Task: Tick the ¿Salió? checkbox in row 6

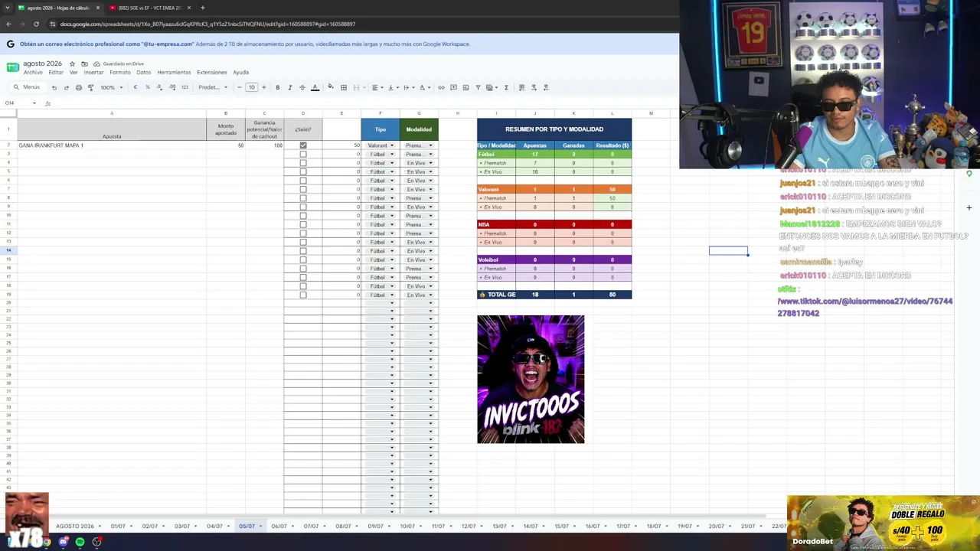Action: click(303, 181)
